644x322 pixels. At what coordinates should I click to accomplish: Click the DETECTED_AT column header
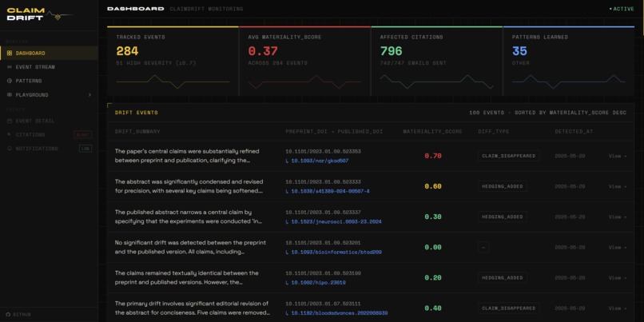[574, 131]
